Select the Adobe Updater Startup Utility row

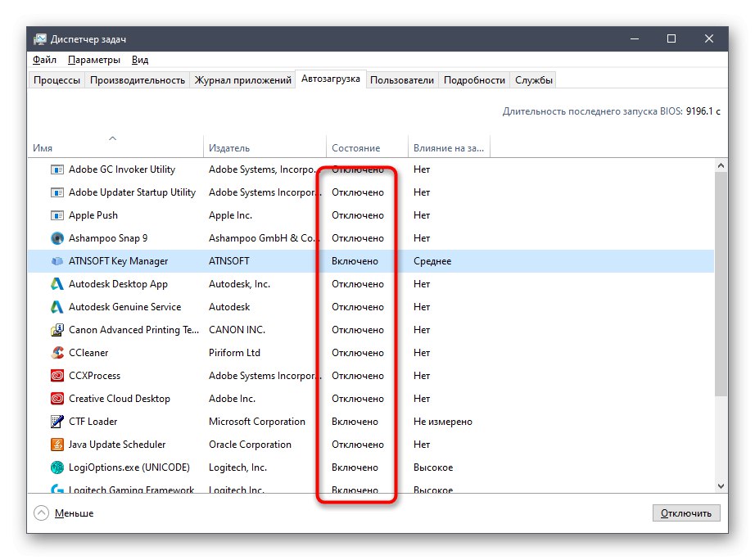[371, 192]
